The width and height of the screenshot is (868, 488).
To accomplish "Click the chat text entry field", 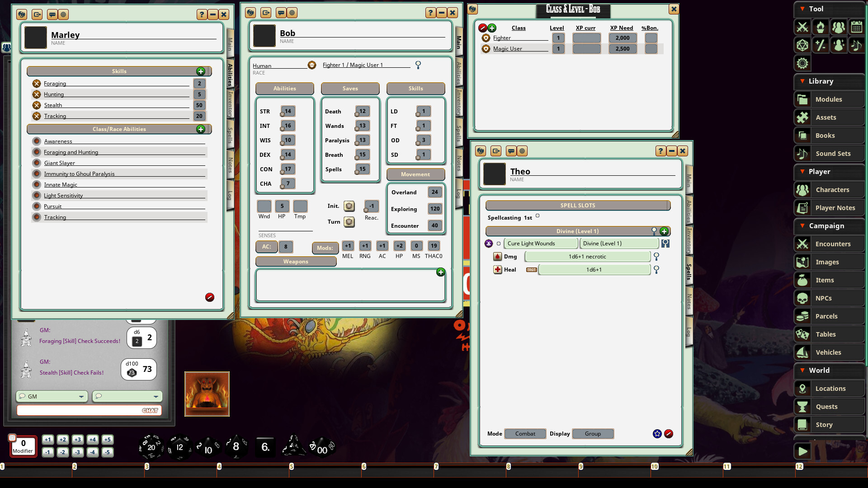I will point(89,410).
